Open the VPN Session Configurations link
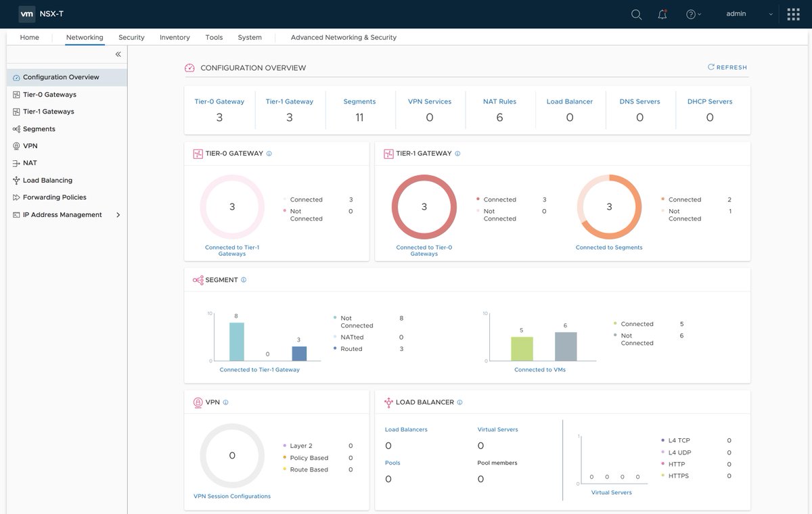 (x=232, y=495)
